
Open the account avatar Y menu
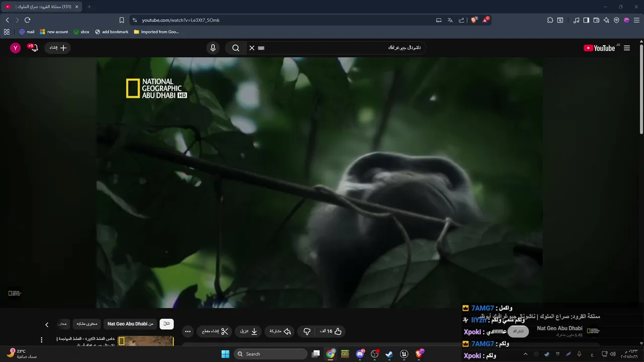point(16,48)
